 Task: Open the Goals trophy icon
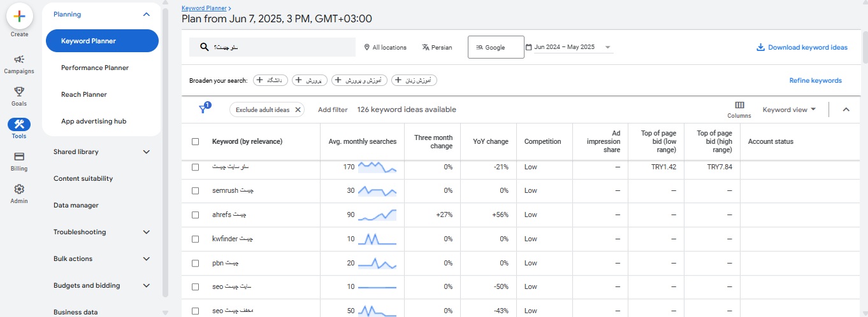coord(19,92)
